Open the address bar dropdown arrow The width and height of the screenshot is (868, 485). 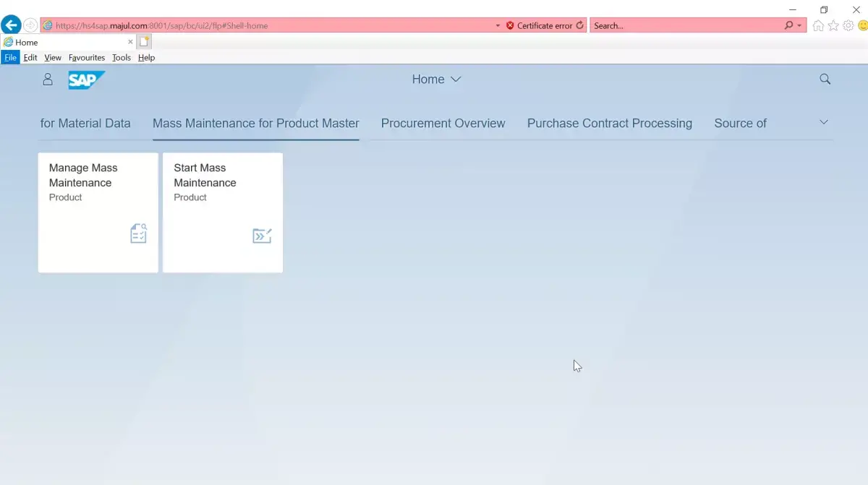coord(498,26)
